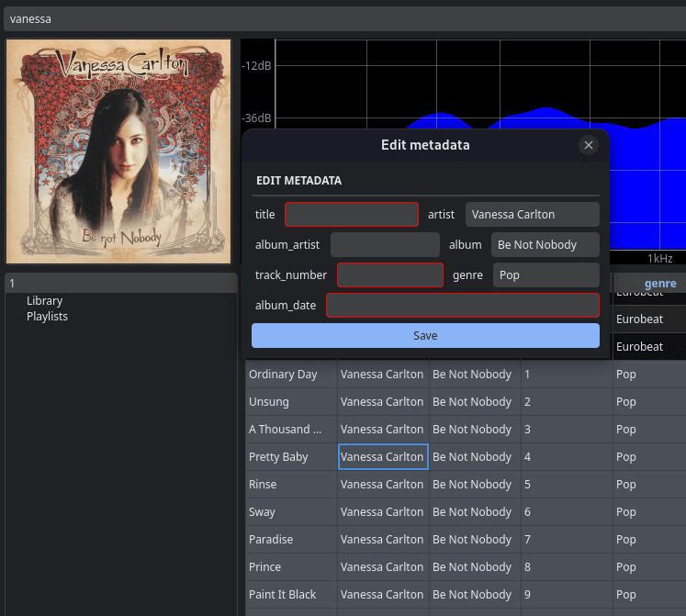Click the track number 9 cell
686x616 pixels.
tap(567, 595)
